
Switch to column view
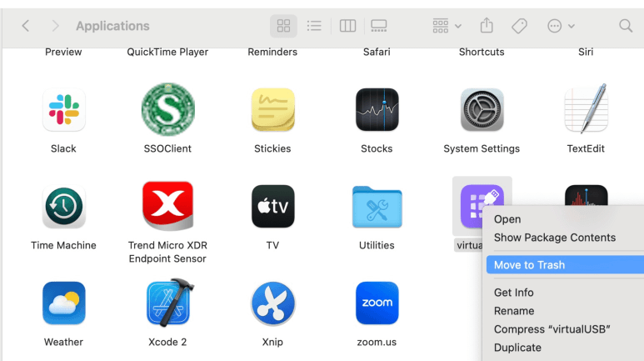(347, 26)
